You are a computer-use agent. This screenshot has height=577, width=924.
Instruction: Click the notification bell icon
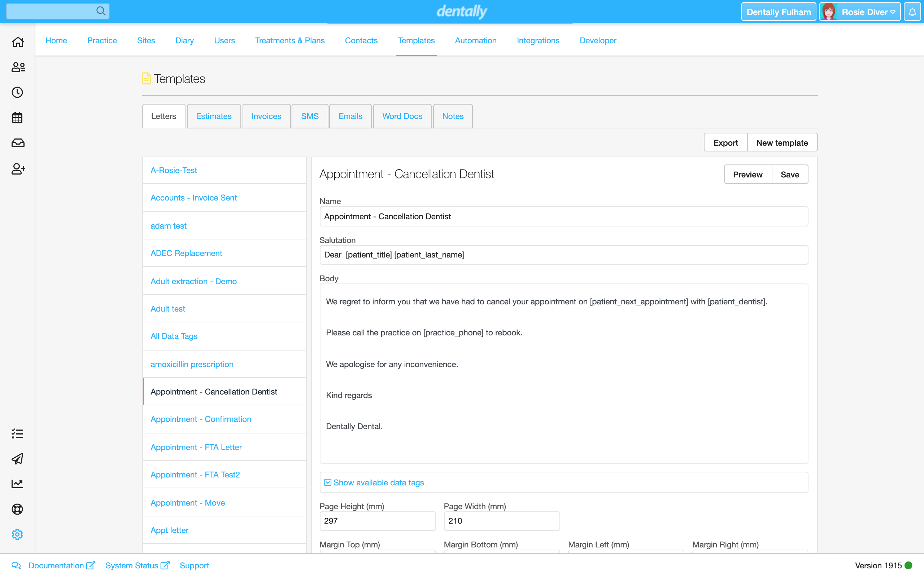912,12
